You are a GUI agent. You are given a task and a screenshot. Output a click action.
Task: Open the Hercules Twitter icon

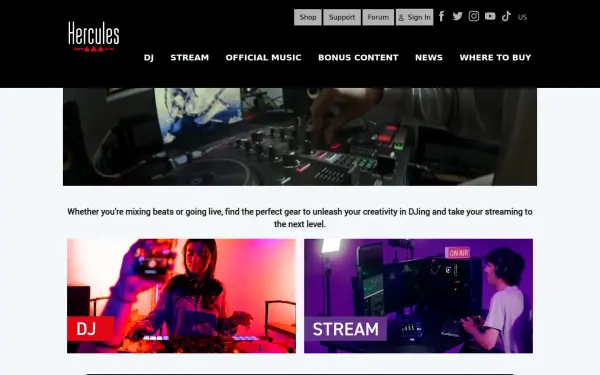click(x=457, y=16)
